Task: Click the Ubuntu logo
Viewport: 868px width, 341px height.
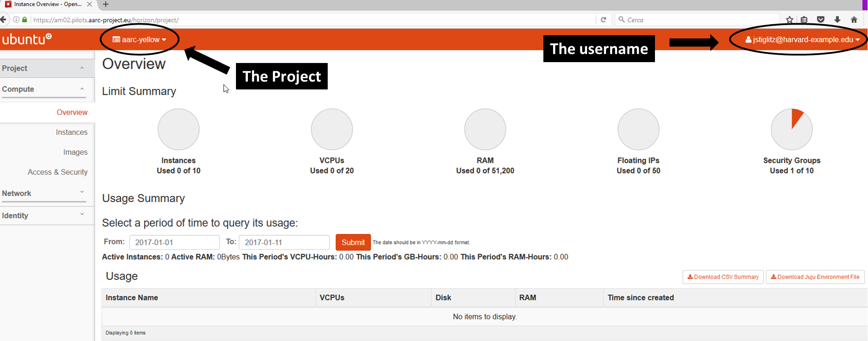Action: (26, 39)
